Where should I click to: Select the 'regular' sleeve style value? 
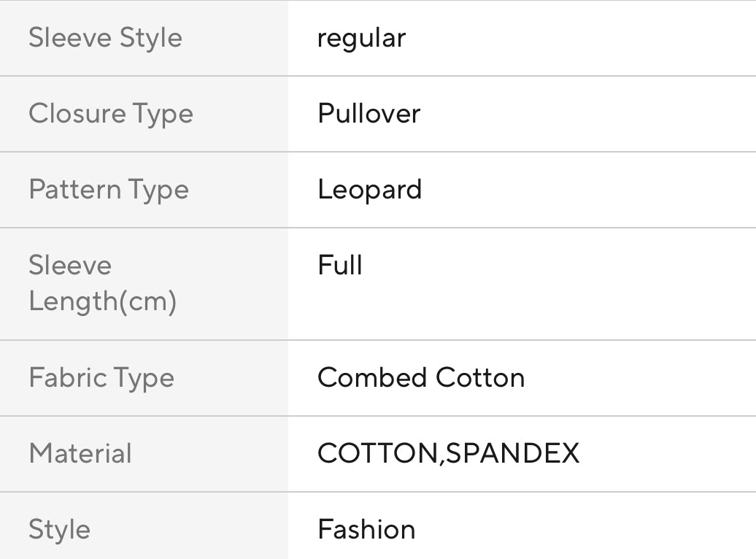(361, 38)
